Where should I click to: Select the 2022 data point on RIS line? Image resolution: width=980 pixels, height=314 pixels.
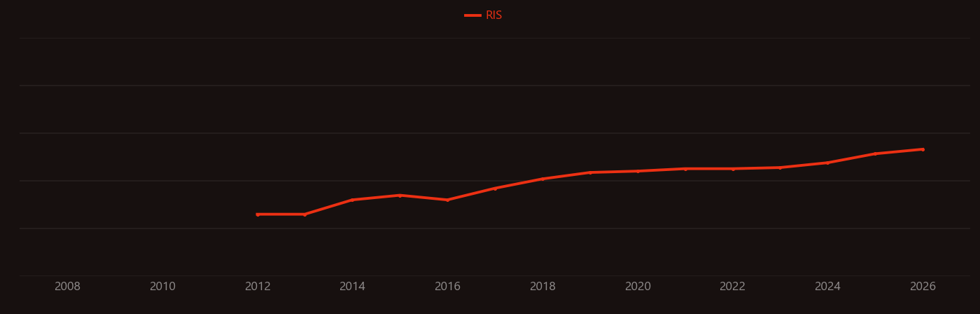pos(733,169)
